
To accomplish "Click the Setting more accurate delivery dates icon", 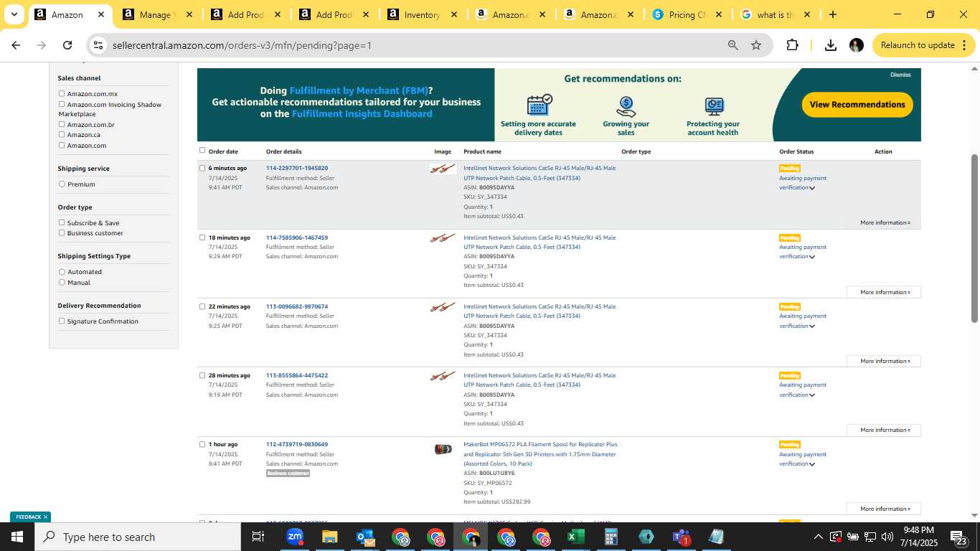I will point(539,105).
